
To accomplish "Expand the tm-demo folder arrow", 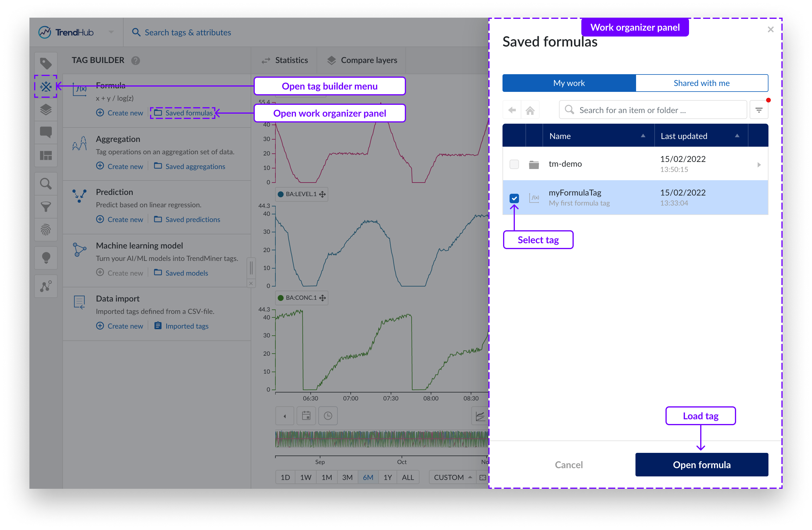I will (x=759, y=165).
